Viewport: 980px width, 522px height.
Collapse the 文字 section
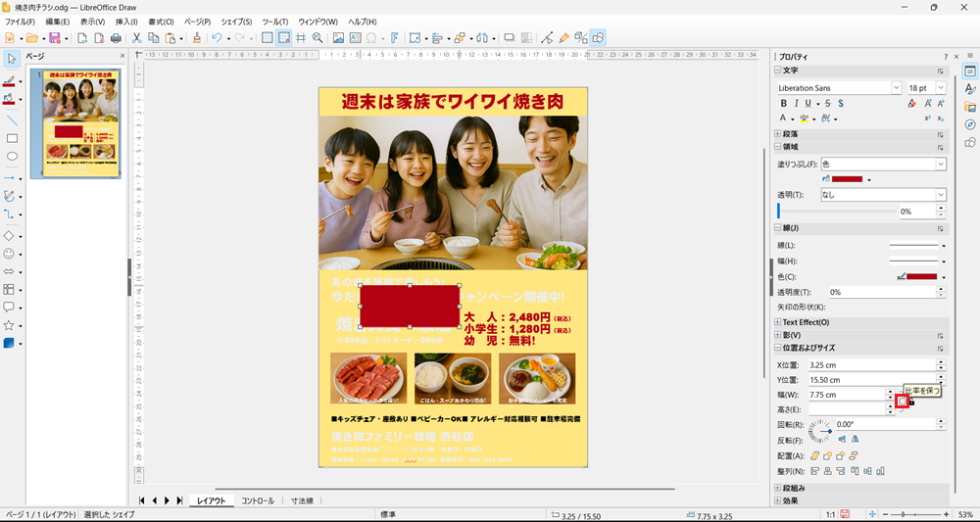[x=777, y=71]
